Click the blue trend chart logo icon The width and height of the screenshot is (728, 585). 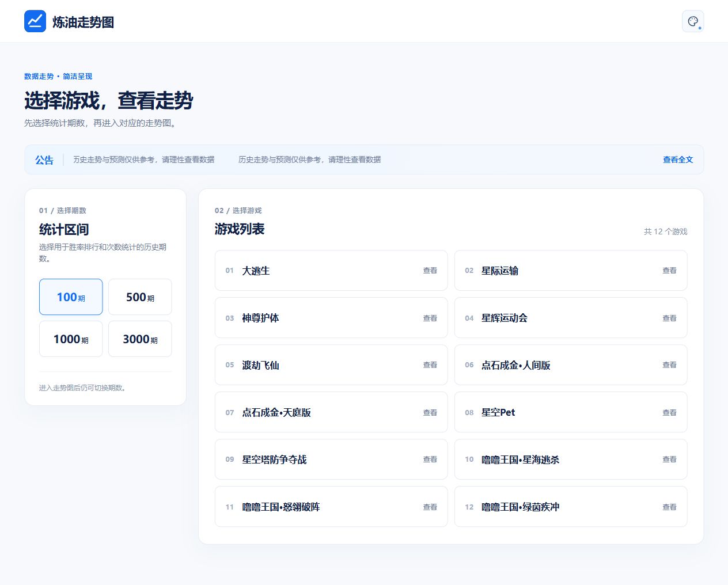coord(35,21)
